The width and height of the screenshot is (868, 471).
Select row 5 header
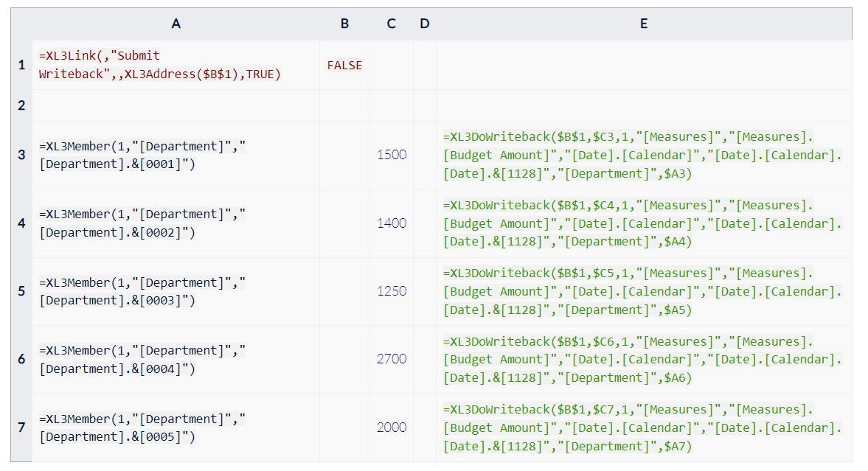21,291
